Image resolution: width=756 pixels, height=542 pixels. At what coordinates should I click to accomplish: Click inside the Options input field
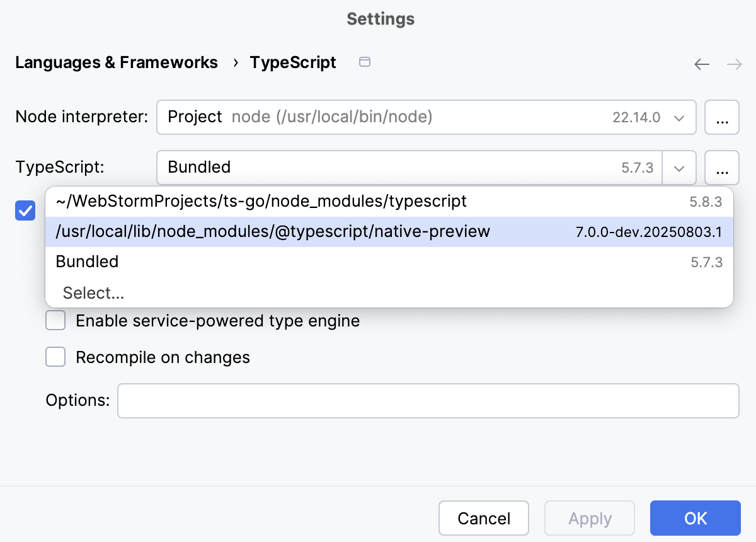[x=428, y=400]
